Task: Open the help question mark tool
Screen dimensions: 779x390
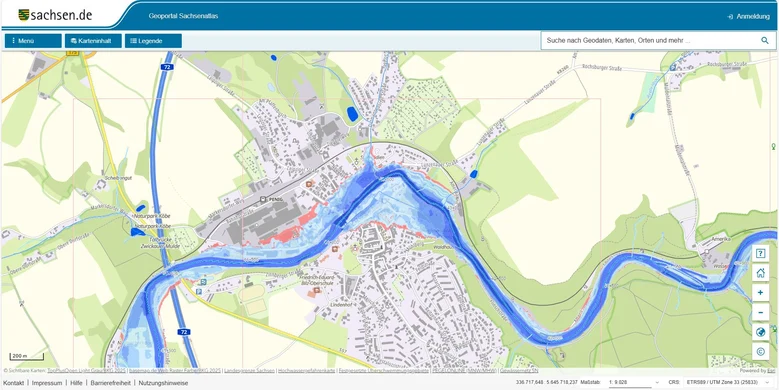Action: pyautogui.click(x=760, y=253)
